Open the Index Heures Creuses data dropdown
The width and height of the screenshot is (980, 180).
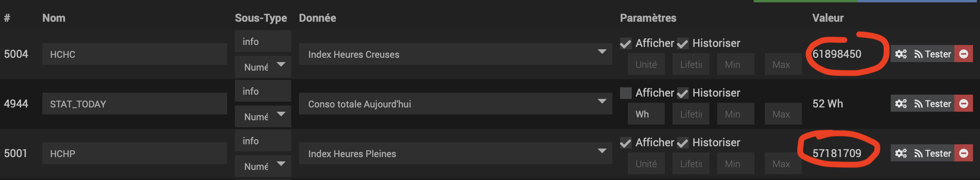tap(455, 54)
